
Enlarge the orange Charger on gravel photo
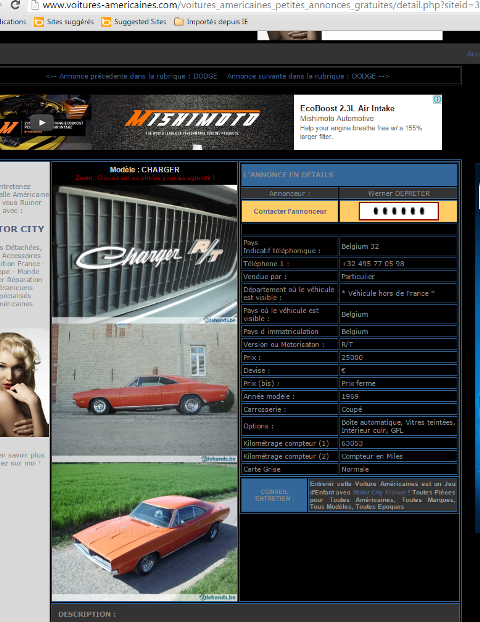pos(144,532)
